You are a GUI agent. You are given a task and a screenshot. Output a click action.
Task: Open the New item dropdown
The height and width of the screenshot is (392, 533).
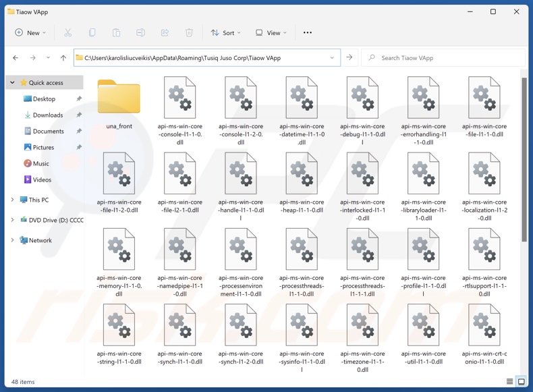(30, 32)
